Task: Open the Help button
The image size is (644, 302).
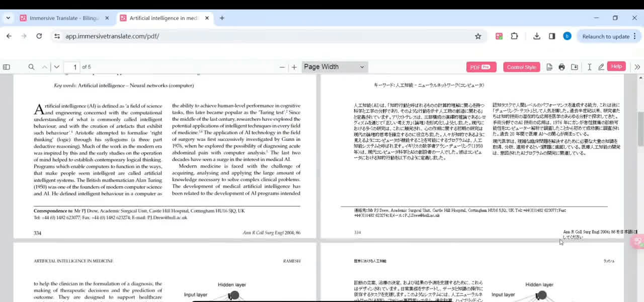Action: coord(616,66)
